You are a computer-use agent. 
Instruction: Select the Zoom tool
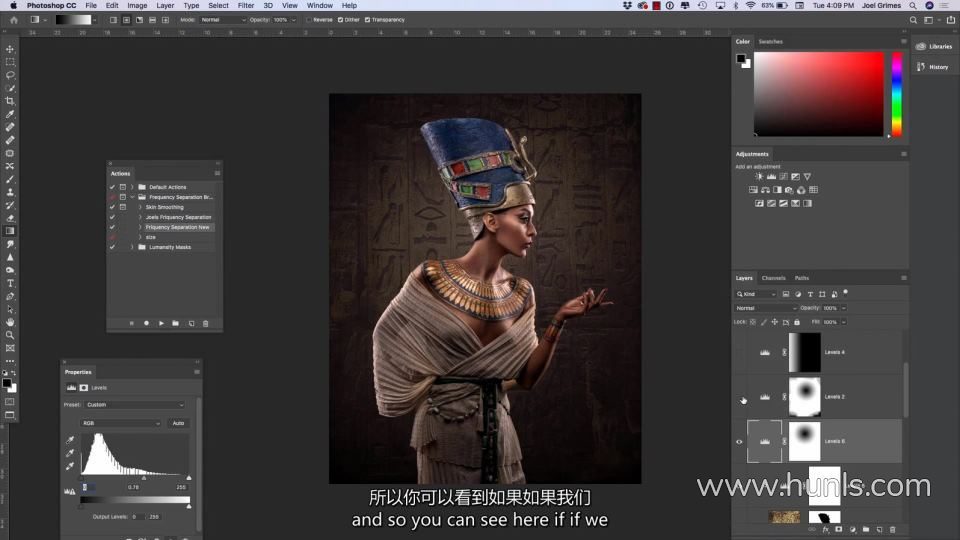coord(10,335)
